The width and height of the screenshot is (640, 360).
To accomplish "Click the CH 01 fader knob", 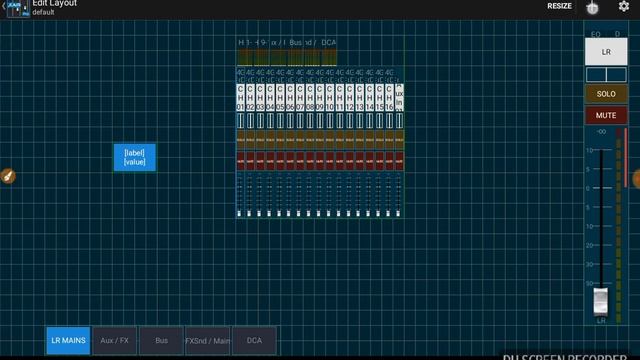I will pyautogui.click(x=239, y=213).
